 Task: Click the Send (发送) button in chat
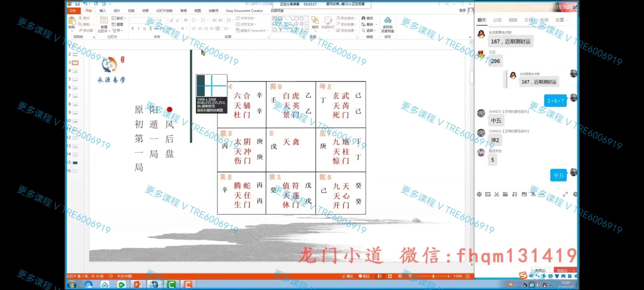tap(562, 270)
